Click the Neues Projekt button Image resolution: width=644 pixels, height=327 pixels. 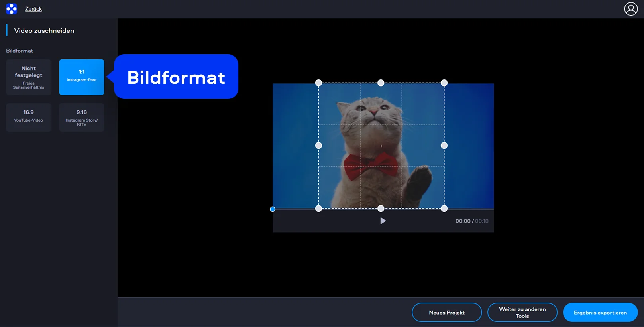tap(447, 312)
